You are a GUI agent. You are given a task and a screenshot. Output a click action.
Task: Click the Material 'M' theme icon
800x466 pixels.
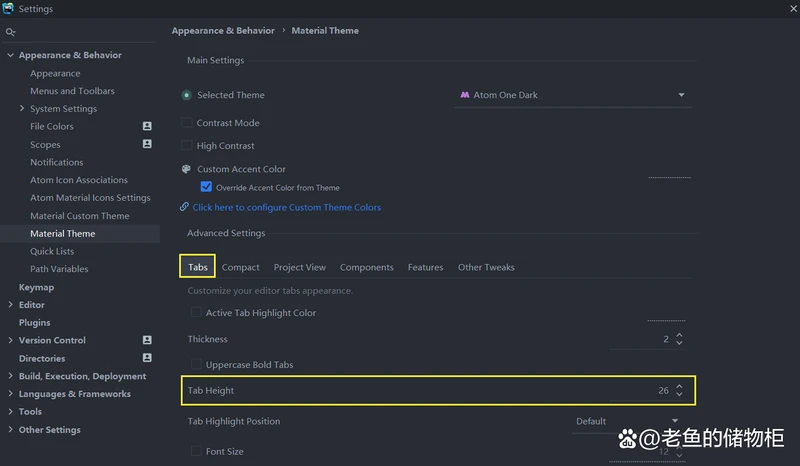click(465, 95)
